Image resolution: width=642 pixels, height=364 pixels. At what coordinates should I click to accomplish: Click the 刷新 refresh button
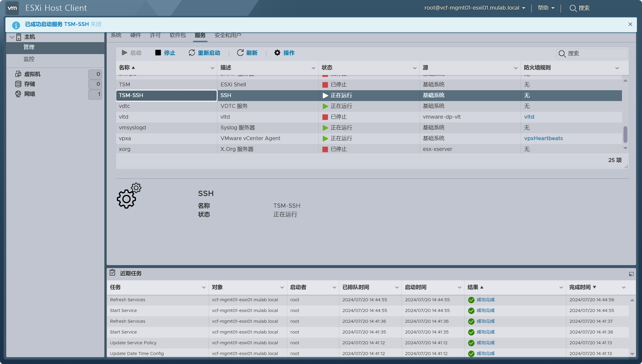coord(247,53)
